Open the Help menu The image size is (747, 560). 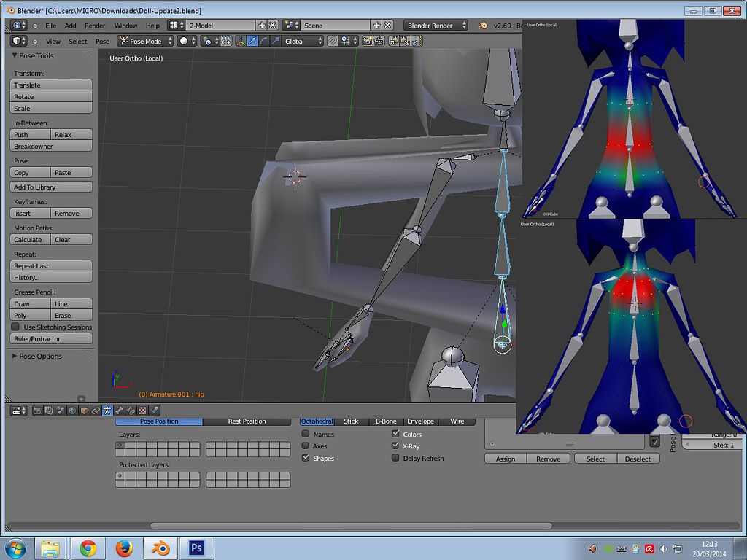(152, 26)
